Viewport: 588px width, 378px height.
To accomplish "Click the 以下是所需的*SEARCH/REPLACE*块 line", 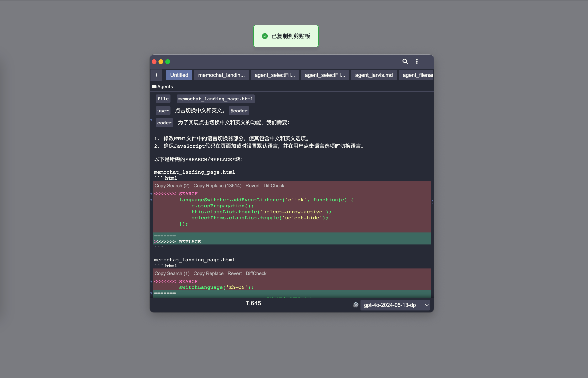I will 198,159.
